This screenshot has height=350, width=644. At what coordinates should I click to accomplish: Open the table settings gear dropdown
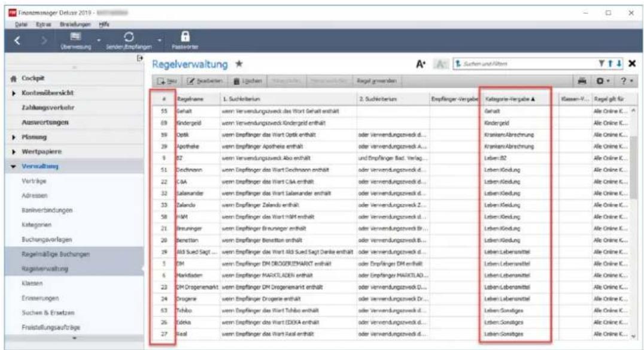click(x=603, y=81)
